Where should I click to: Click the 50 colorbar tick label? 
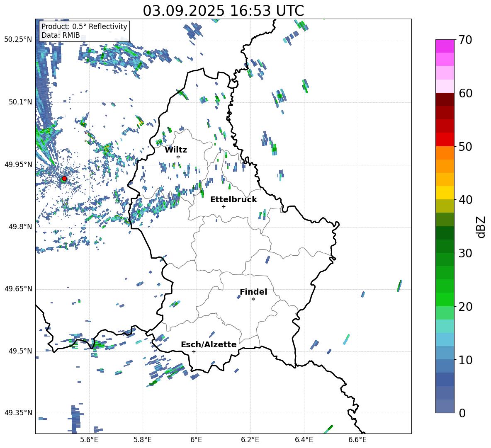click(465, 147)
